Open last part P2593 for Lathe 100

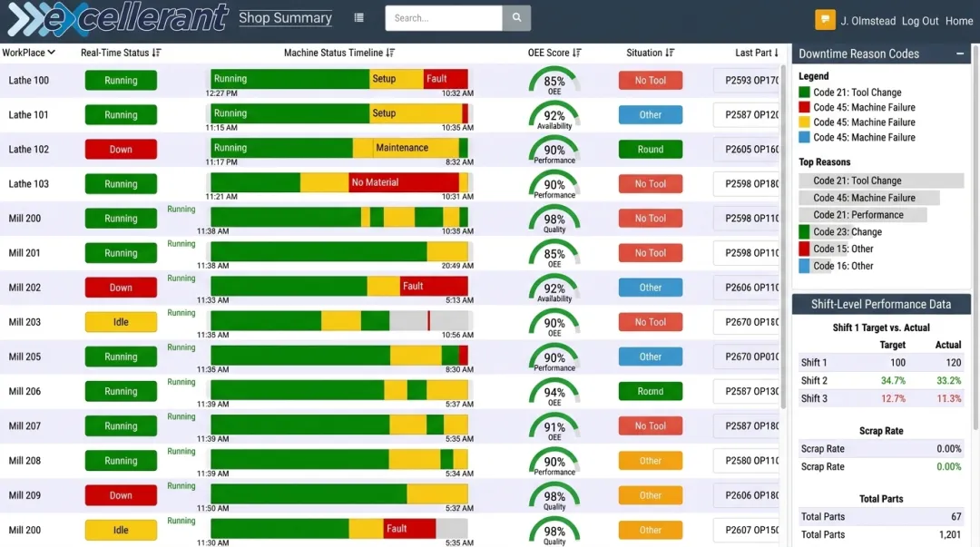point(747,80)
